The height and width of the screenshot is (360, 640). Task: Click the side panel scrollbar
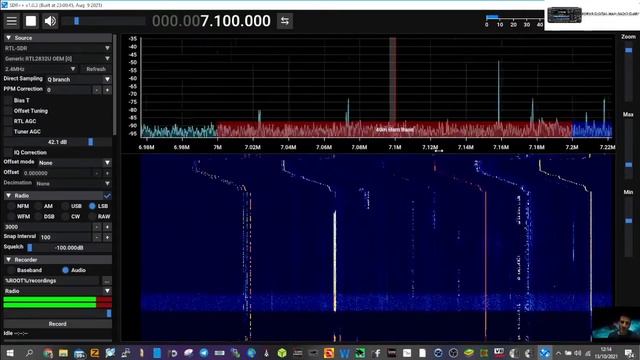coord(115,85)
